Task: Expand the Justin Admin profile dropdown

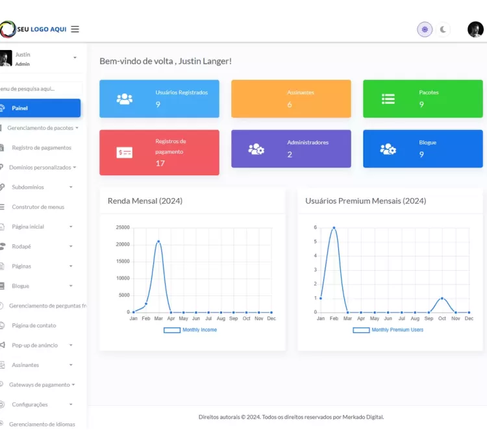Action: click(x=75, y=58)
